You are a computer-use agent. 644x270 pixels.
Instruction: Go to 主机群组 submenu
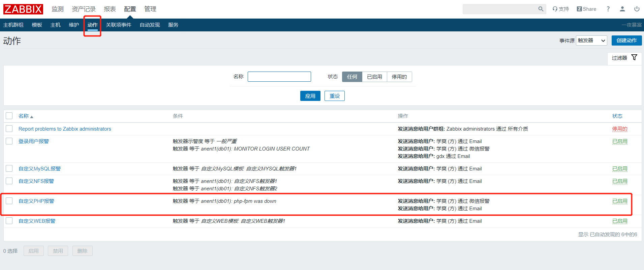point(13,25)
